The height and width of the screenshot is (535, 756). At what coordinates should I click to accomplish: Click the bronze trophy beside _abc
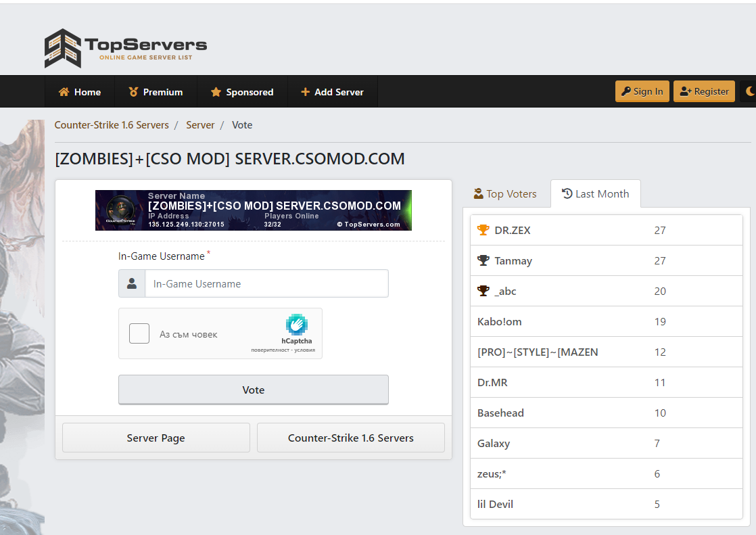tap(483, 291)
